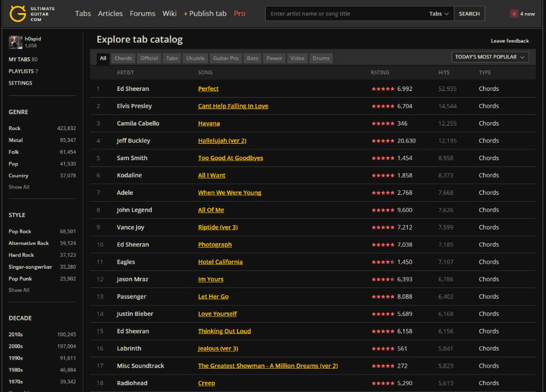Open the Pro menu item

pos(239,14)
